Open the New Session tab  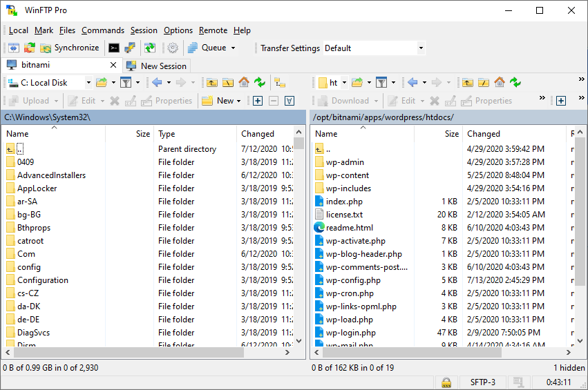click(x=157, y=66)
